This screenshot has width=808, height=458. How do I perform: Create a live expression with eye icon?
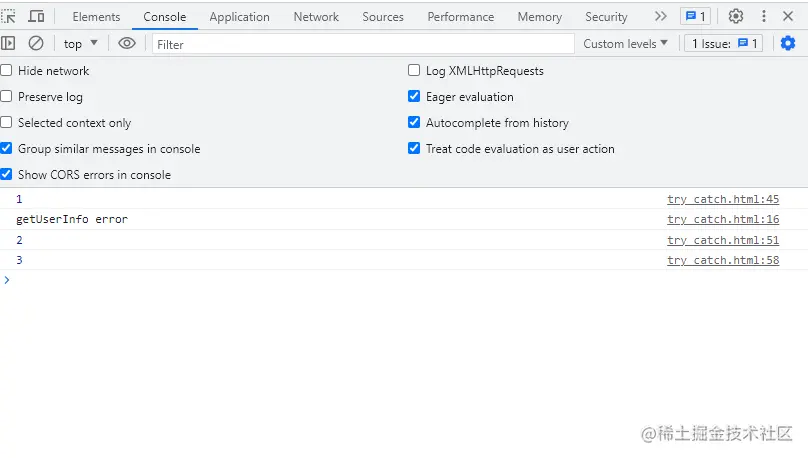click(x=127, y=43)
